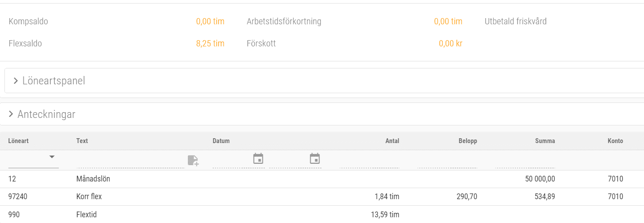Viewport: 644px width, 223px height.
Task: Open the second date calendar picker
Action: coord(314,159)
